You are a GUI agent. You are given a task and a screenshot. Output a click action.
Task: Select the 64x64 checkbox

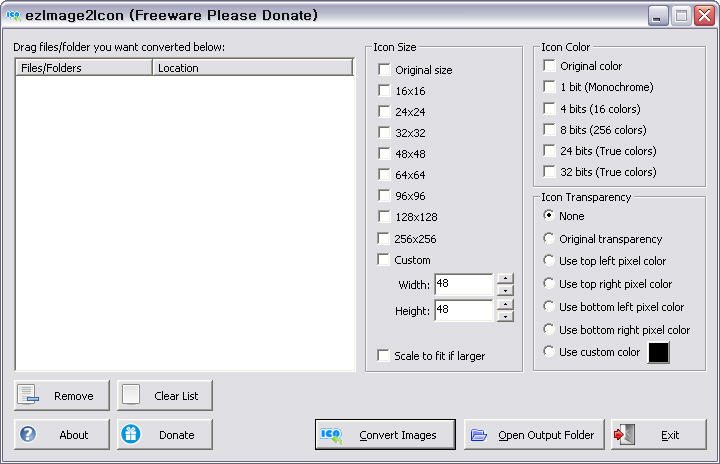384,174
